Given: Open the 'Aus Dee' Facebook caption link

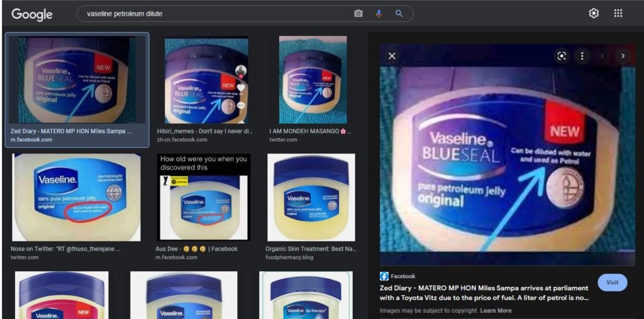Looking at the screenshot, I should click(x=196, y=249).
